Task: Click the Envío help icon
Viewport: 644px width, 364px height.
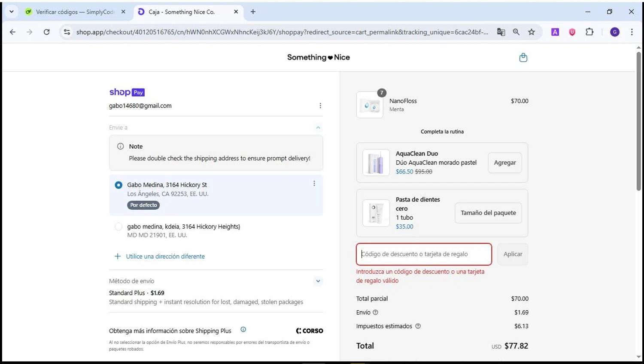Action: [376, 312]
